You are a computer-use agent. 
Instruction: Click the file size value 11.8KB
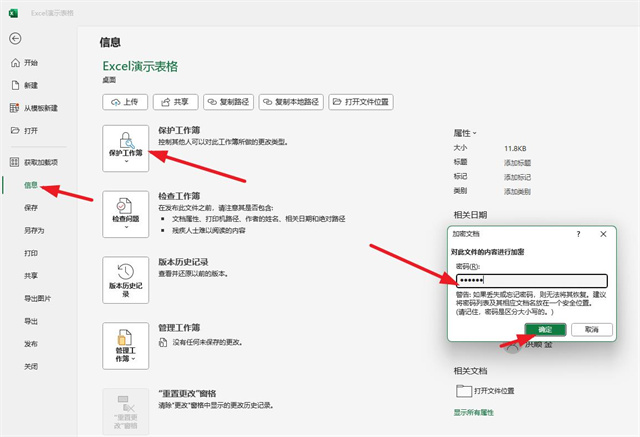pyautogui.click(x=515, y=149)
